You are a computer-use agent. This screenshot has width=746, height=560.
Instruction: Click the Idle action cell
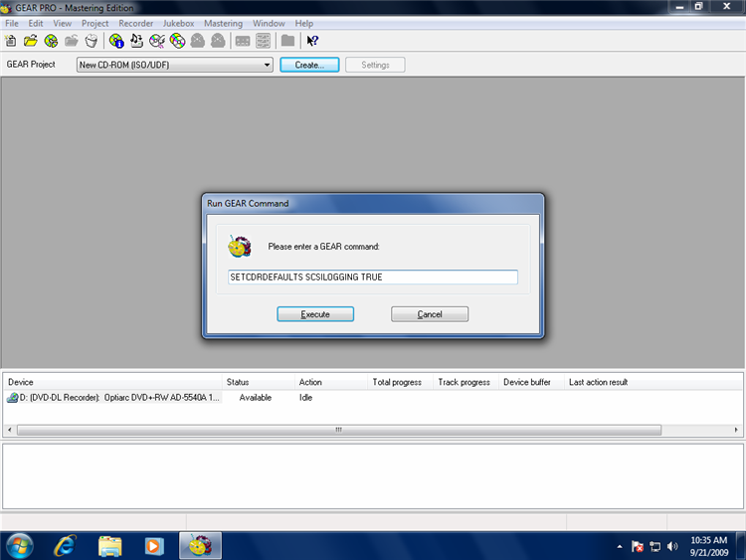(306, 398)
